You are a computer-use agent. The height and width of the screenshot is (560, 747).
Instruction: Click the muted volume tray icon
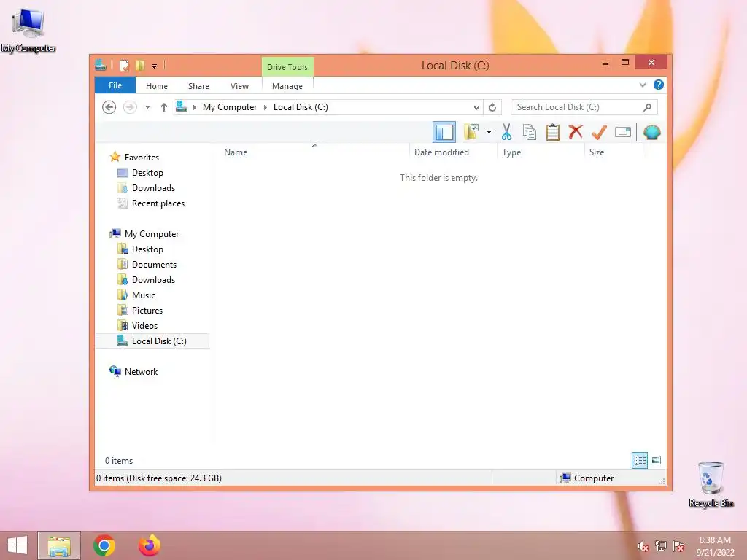point(643,546)
